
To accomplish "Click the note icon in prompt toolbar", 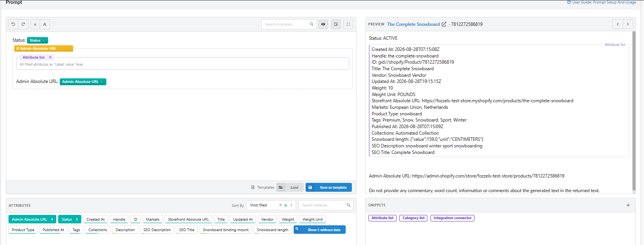I will [x=336, y=24].
